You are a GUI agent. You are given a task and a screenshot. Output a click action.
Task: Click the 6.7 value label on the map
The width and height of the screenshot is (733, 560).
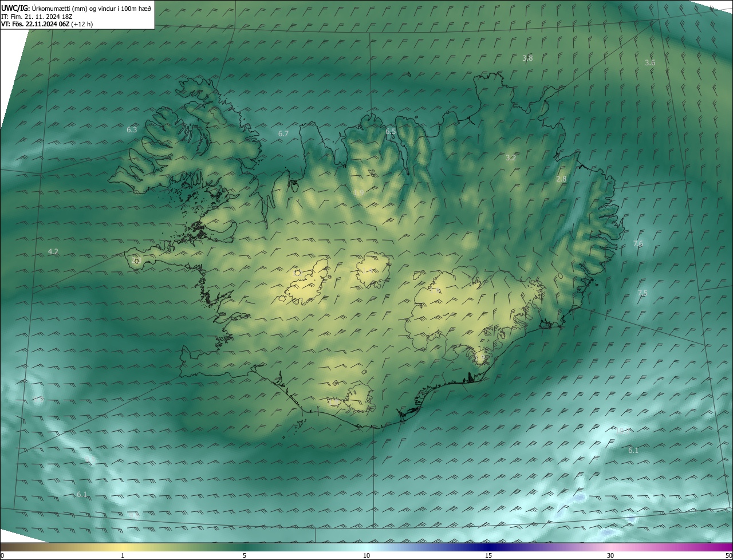tap(283, 134)
